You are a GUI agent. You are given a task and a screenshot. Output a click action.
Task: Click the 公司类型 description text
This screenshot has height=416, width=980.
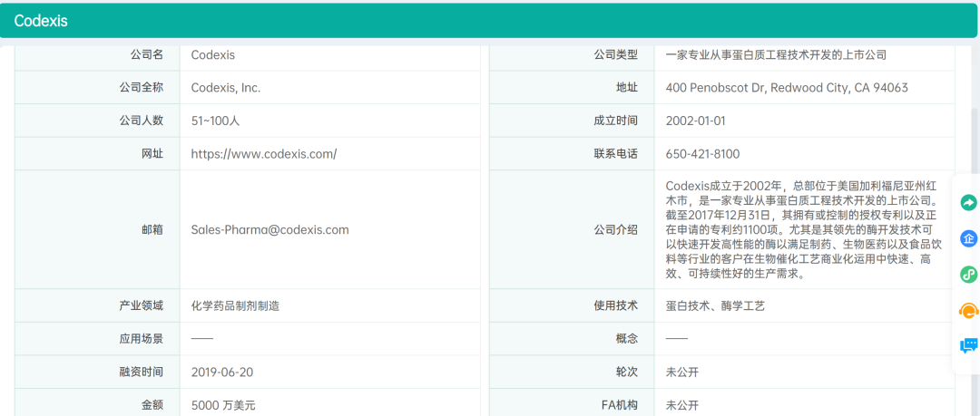[x=776, y=55]
